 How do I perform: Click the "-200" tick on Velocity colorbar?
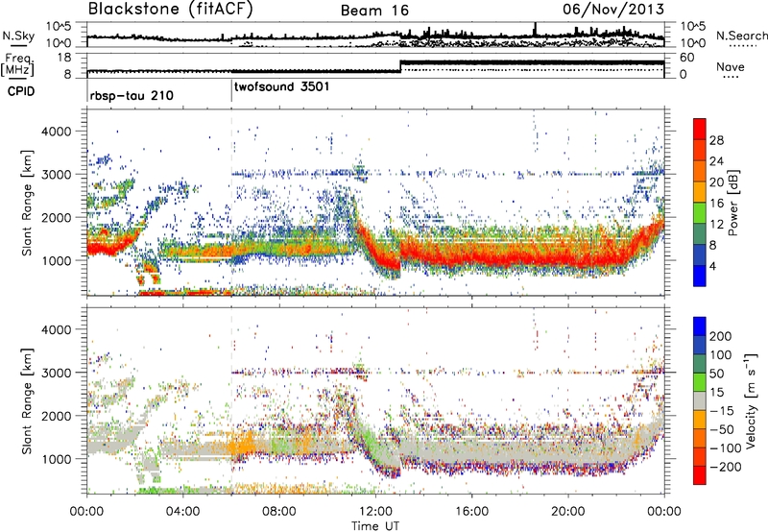(726, 467)
